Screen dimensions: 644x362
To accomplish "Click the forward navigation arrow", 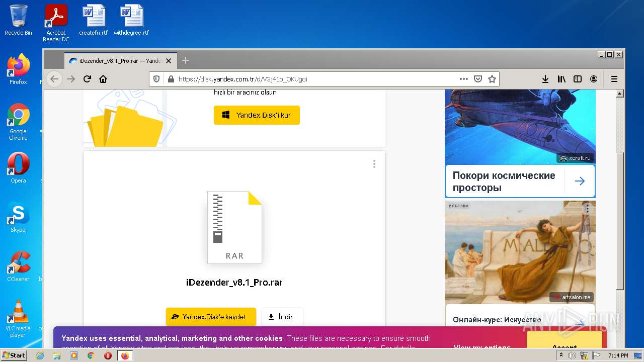I will coord(71,79).
